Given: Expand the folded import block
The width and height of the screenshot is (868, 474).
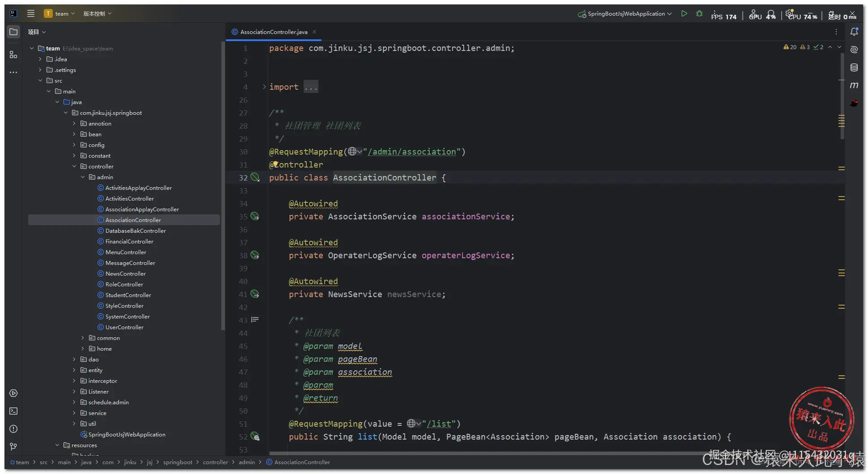Looking at the screenshot, I should pos(264,87).
